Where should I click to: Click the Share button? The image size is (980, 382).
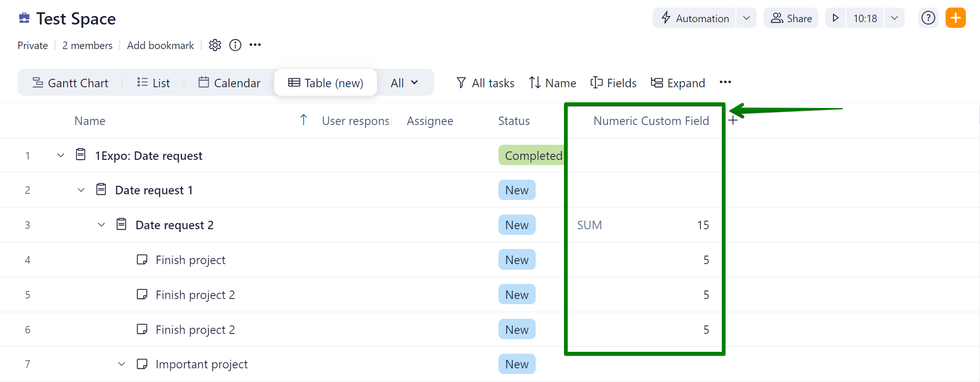(x=791, y=18)
